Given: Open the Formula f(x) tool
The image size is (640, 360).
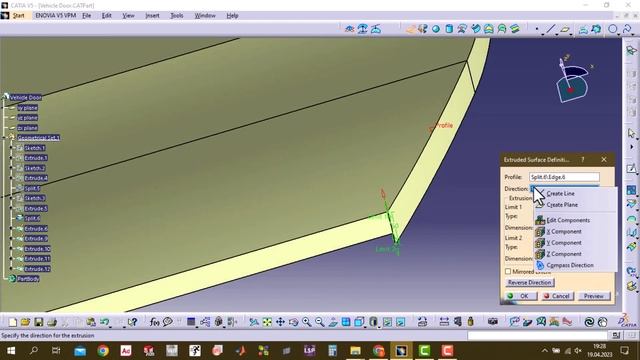Looking at the screenshot, I should 154,322.
